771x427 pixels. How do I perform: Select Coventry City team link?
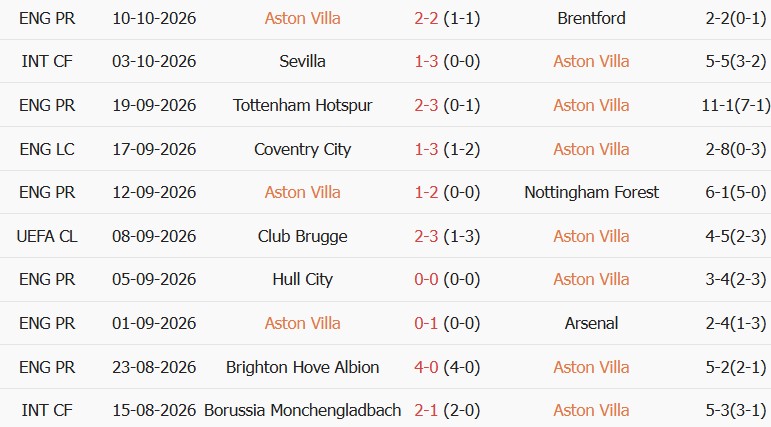click(x=302, y=149)
